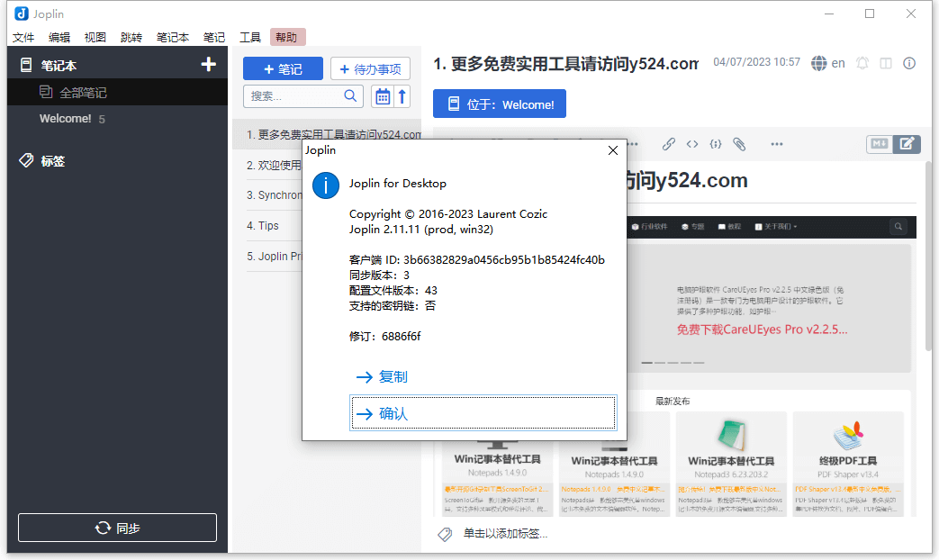The image size is (939, 560).
Task: Click 04/07/2023 10:57 timestamp
Action: click(x=756, y=62)
